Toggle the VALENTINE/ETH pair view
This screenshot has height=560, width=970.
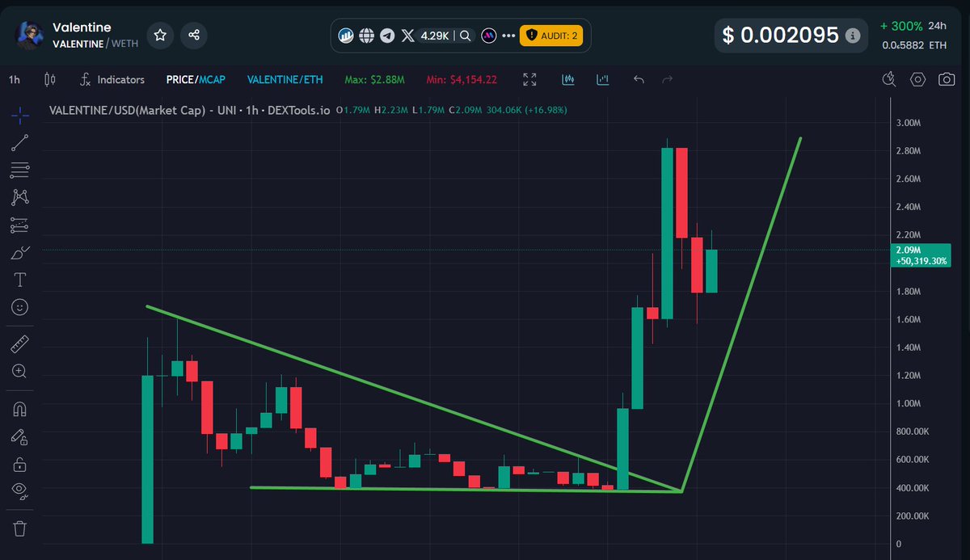point(283,79)
